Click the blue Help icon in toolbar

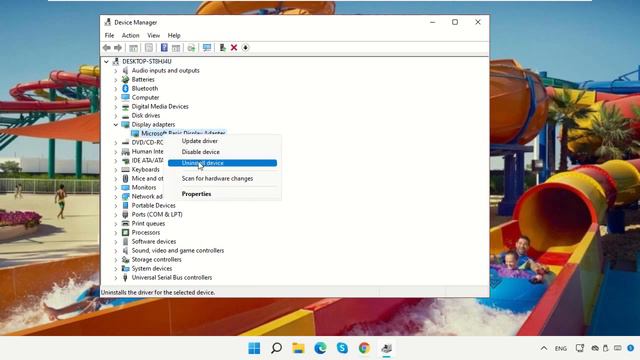pyautogui.click(x=164, y=48)
